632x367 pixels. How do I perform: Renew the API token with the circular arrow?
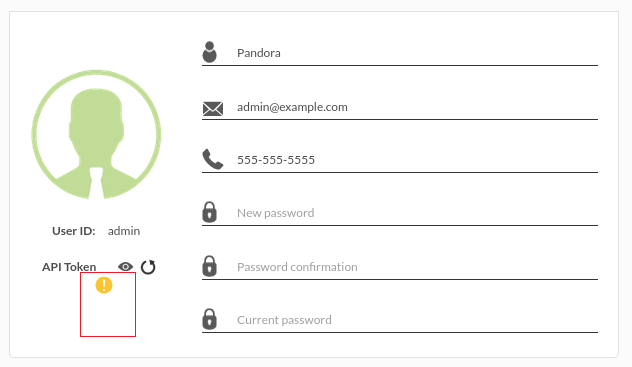tap(148, 267)
